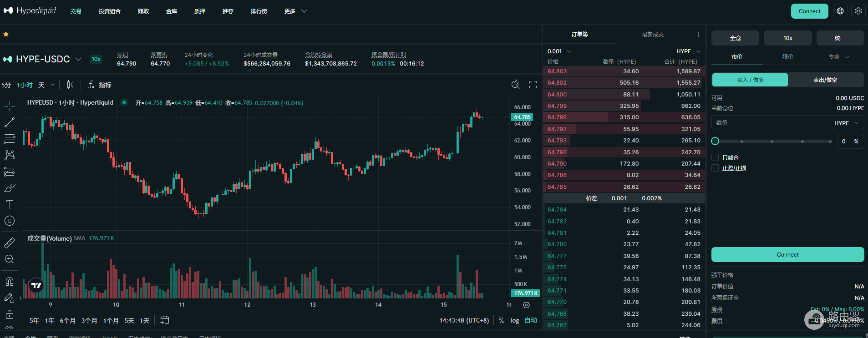Open language globe selector

coord(840,11)
